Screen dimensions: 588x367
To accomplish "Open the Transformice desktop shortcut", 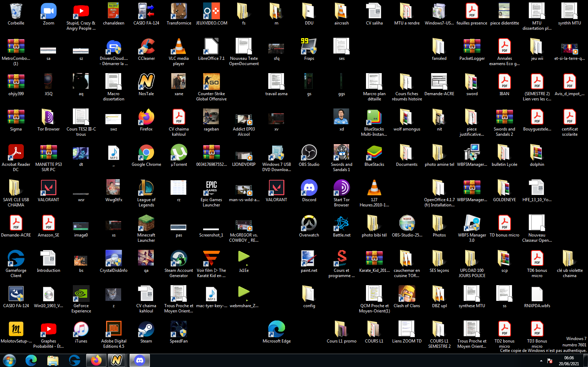I will [x=179, y=14].
